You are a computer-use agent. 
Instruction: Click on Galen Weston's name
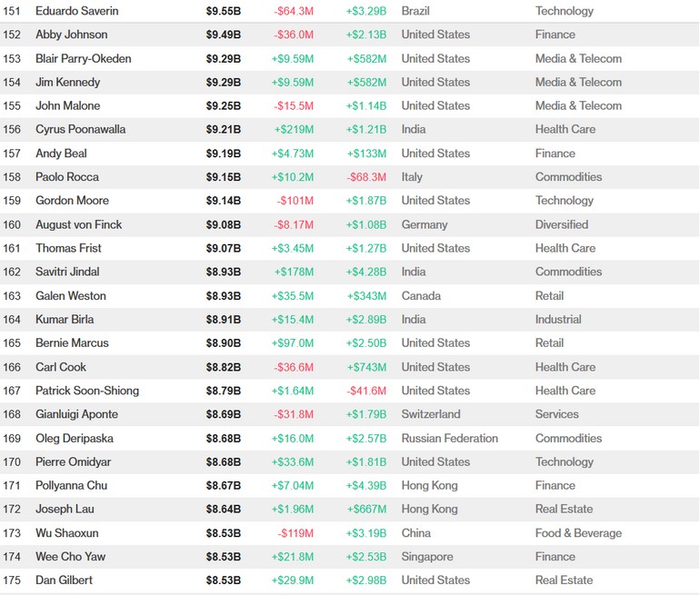coord(70,295)
